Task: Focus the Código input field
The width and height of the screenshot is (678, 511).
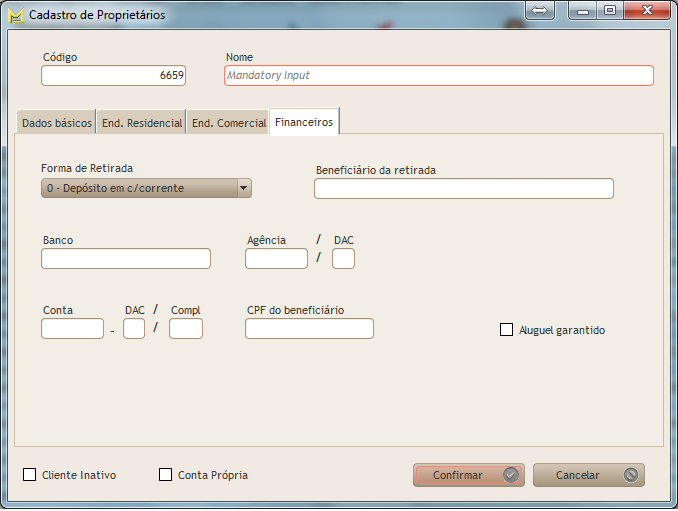Action: 113,75
